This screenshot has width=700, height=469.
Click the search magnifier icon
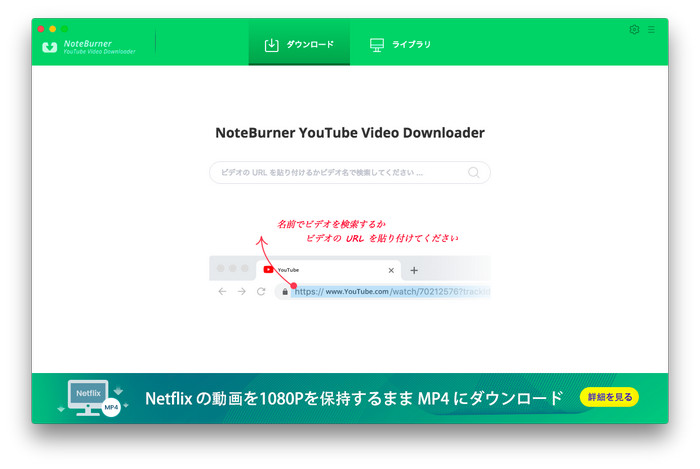pos(474,172)
